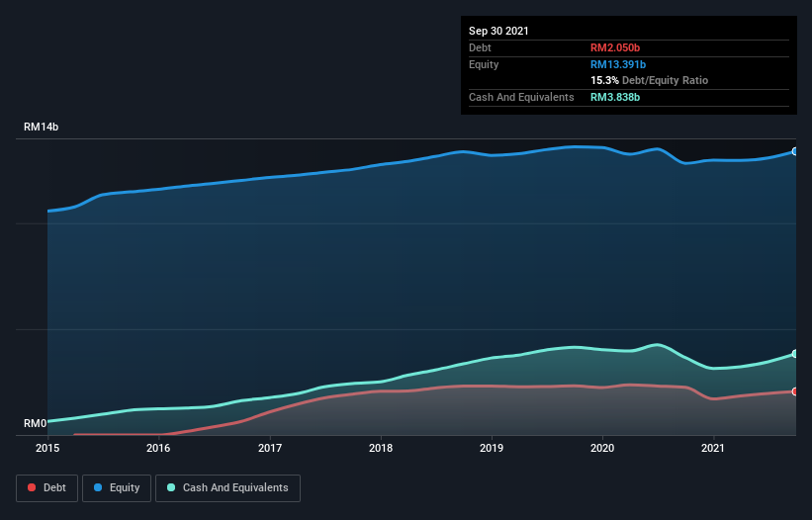Select the Cash endpoint marker on chart
Screen dimensions: 812x520
(x=795, y=354)
